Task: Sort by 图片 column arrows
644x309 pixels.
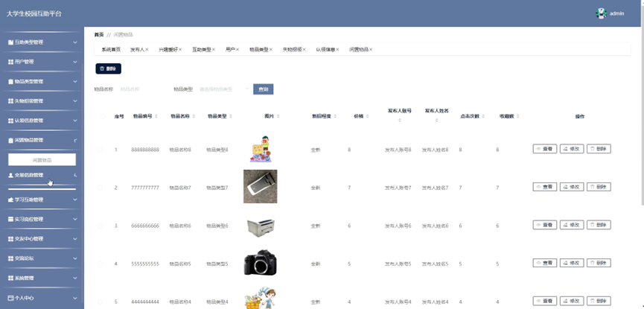Action: pyautogui.click(x=278, y=117)
